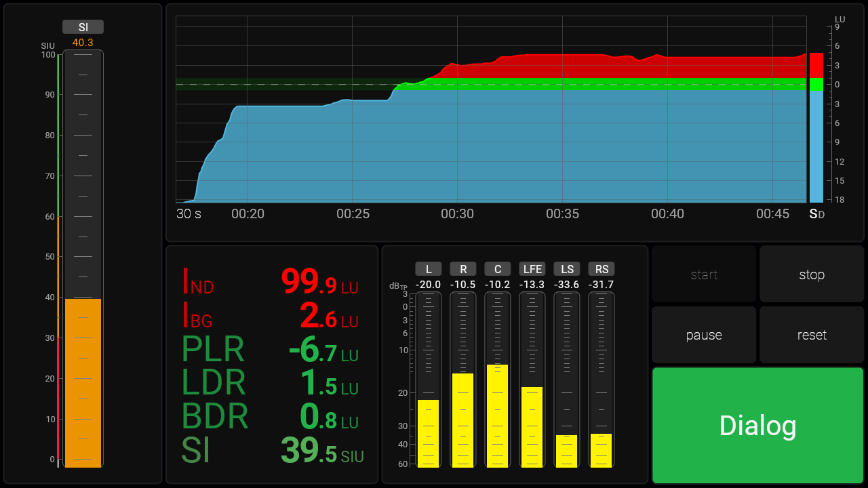Viewport: 868px width, 488px height.
Task: Select the L channel label
Action: [x=429, y=269]
